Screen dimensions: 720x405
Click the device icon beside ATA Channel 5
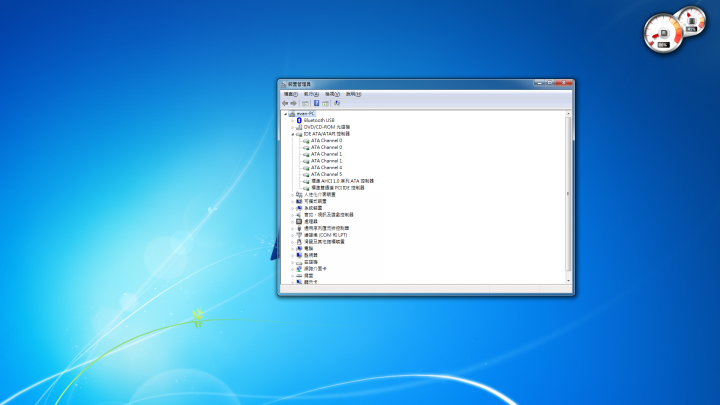pyautogui.click(x=306, y=174)
